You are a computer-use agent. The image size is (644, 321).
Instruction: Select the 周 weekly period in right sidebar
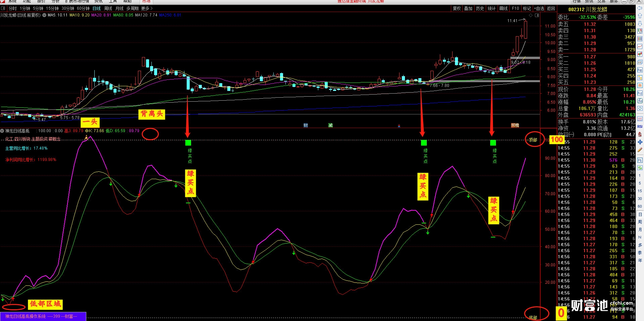pos(640,222)
